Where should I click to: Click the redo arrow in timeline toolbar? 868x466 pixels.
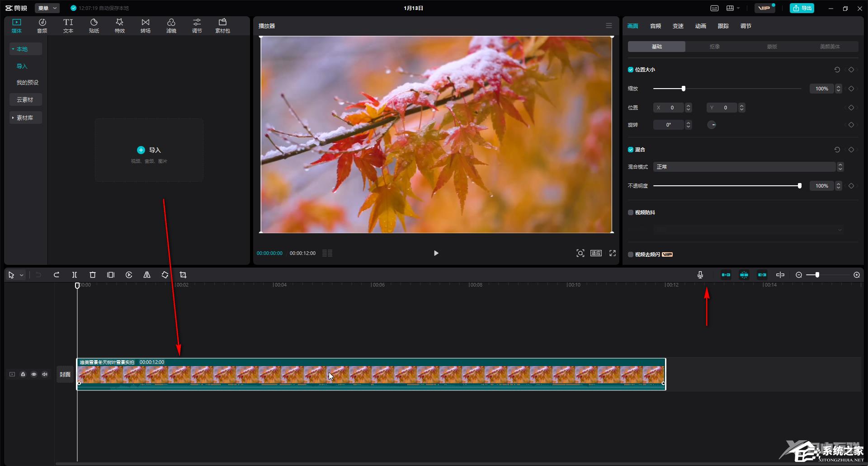tap(57, 275)
